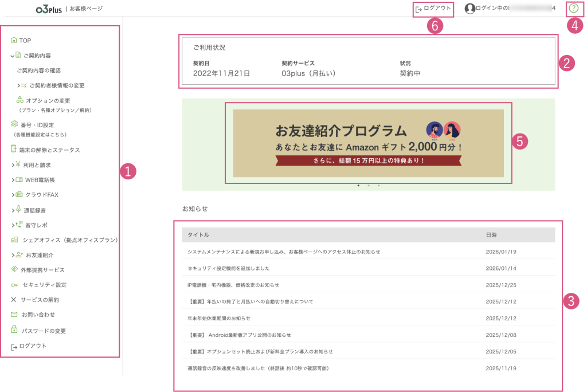Click the microphone icon for 通話録音
Viewport: 587px width, 392px height.
tap(18, 209)
